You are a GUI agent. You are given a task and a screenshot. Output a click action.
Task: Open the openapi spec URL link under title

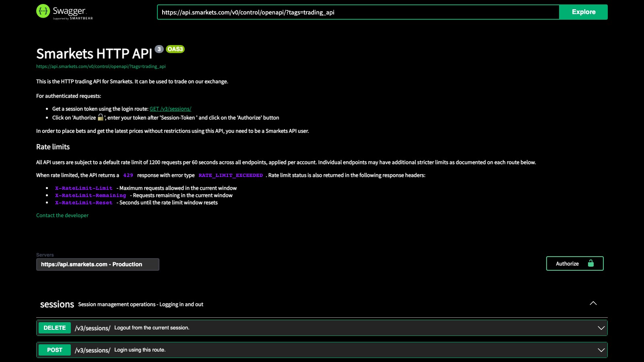point(101,66)
